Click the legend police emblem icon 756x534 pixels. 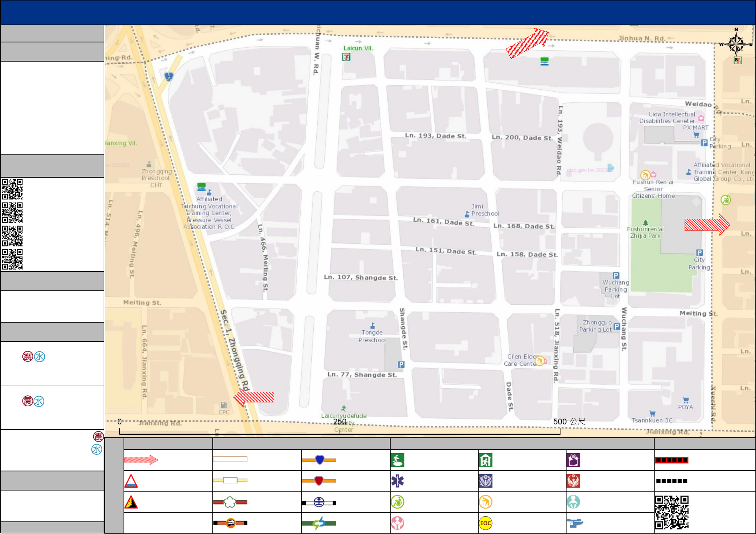pos(486,481)
